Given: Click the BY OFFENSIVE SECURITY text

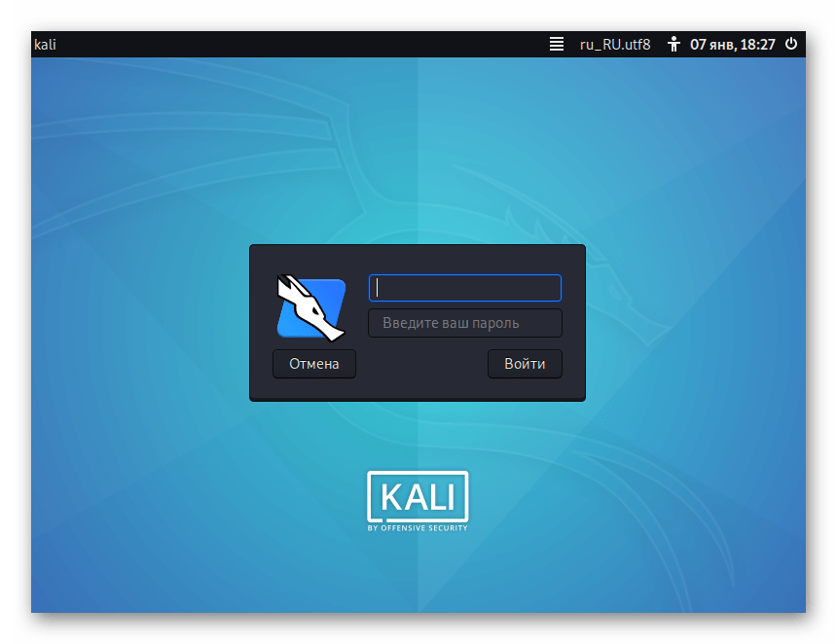Looking at the screenshot, I should pos(418,528).
